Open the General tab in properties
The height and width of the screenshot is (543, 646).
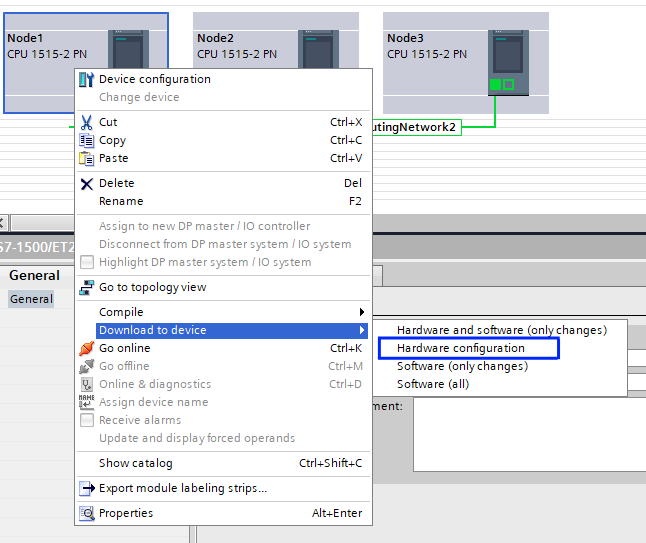pyautogui.click(x=34, y=276)
